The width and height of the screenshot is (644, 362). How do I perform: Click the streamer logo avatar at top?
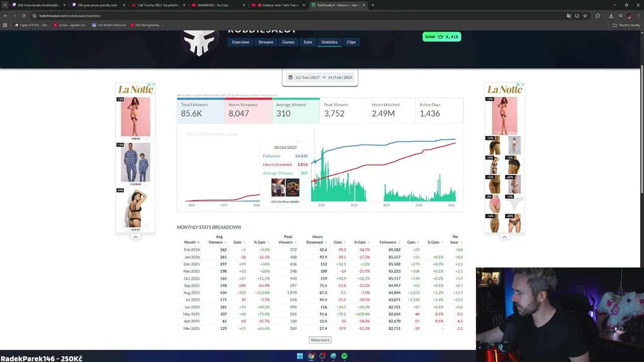[x=200, y=42]
